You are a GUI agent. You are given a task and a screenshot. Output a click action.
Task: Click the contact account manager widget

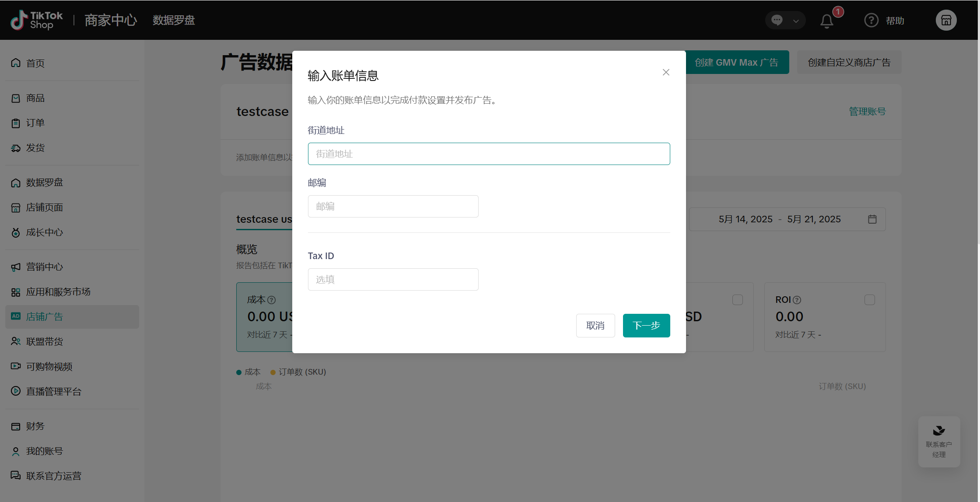point(939,441)
